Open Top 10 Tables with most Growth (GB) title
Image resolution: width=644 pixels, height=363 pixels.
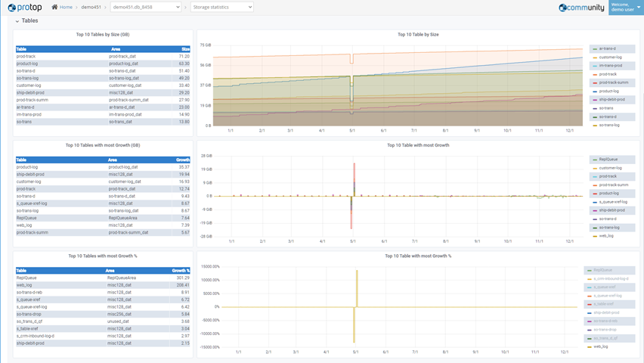(x=103, y=145)
